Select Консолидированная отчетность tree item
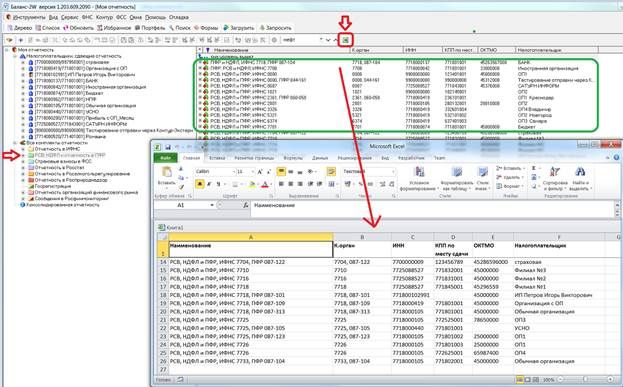The height and width of the screenshot is (387, 623). pyautogui.click(x=62, y=205)
